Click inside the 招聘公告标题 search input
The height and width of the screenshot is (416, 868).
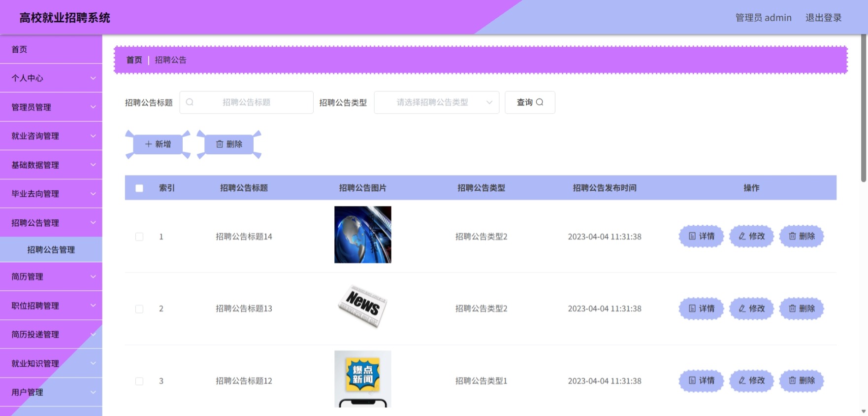(246, 103)
